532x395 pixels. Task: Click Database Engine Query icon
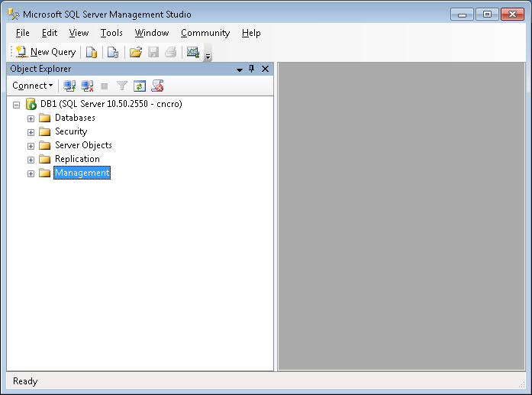[92, 52]
